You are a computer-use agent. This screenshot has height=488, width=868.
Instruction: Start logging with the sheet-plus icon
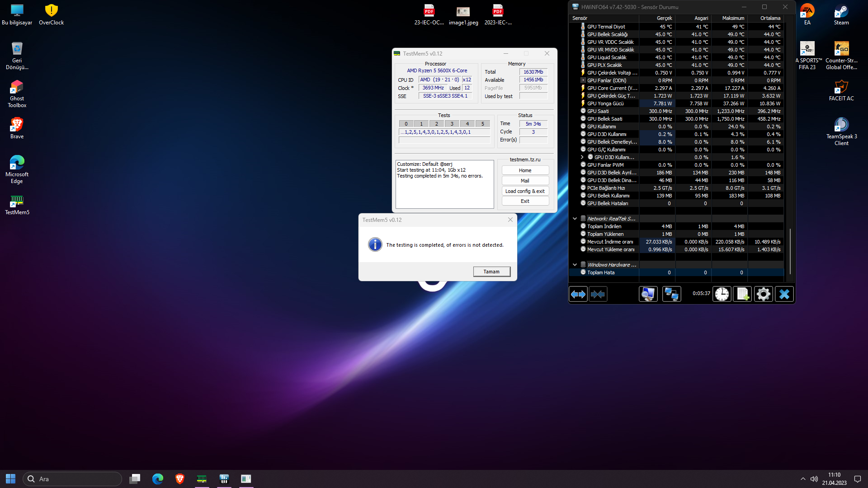[x=742, y=294]
